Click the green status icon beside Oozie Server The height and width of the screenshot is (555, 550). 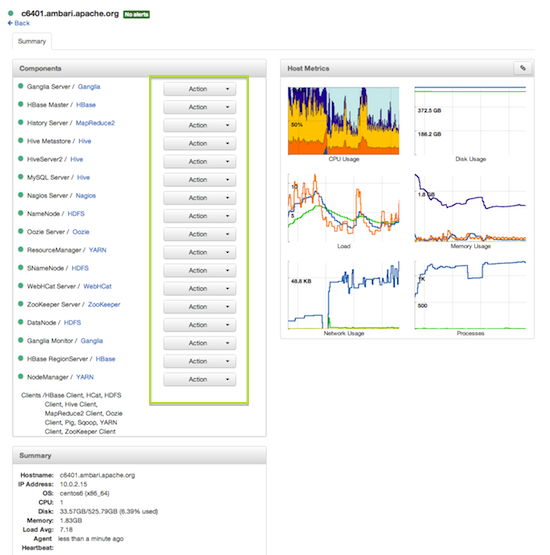tap(21, 231)
